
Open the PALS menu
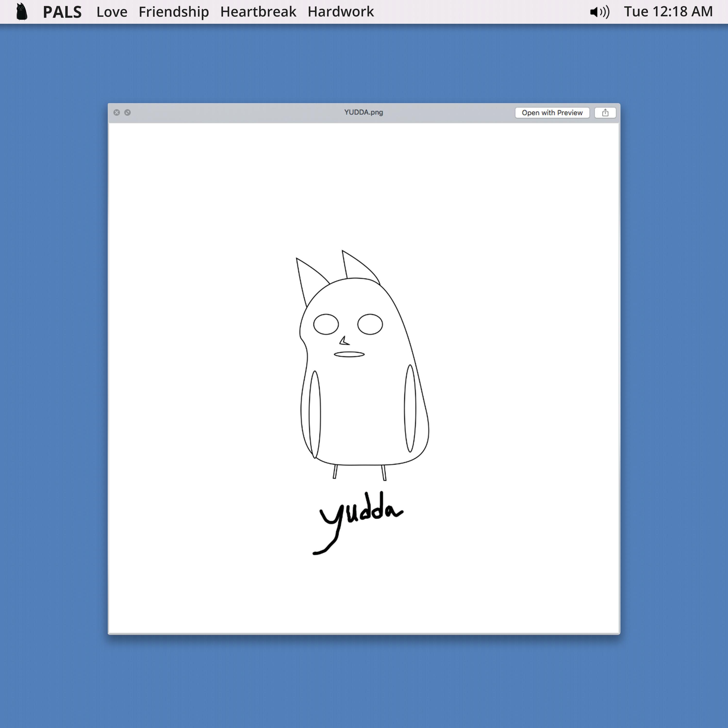(x=62, y=12)
